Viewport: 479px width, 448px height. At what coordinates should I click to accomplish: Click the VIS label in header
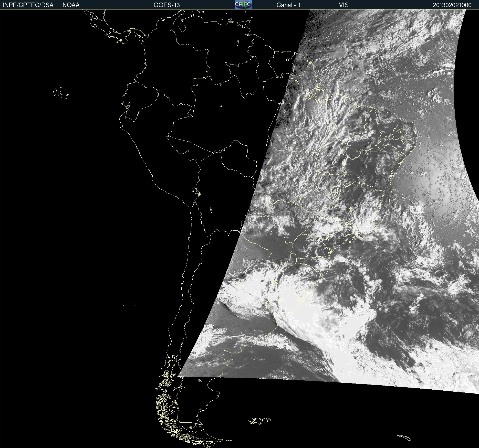click(x=344, y=5)
